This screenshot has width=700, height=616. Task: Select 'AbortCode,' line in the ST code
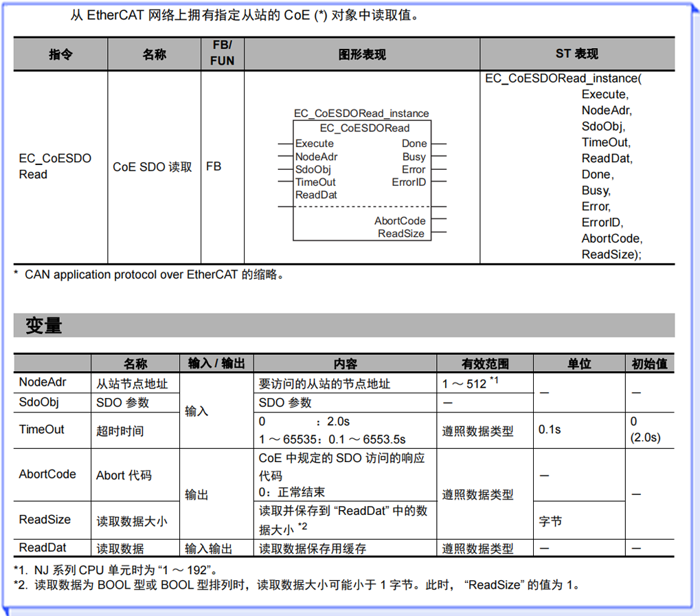(611, 239)
